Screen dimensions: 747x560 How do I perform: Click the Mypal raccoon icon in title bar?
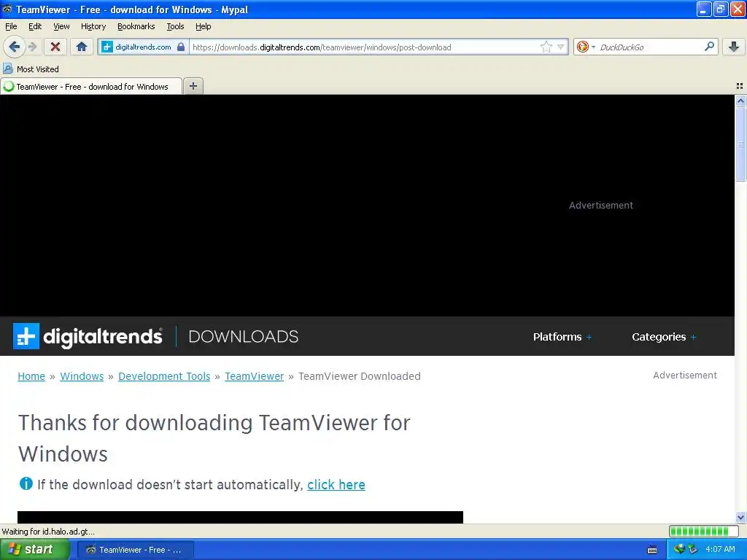coord(7,9)
